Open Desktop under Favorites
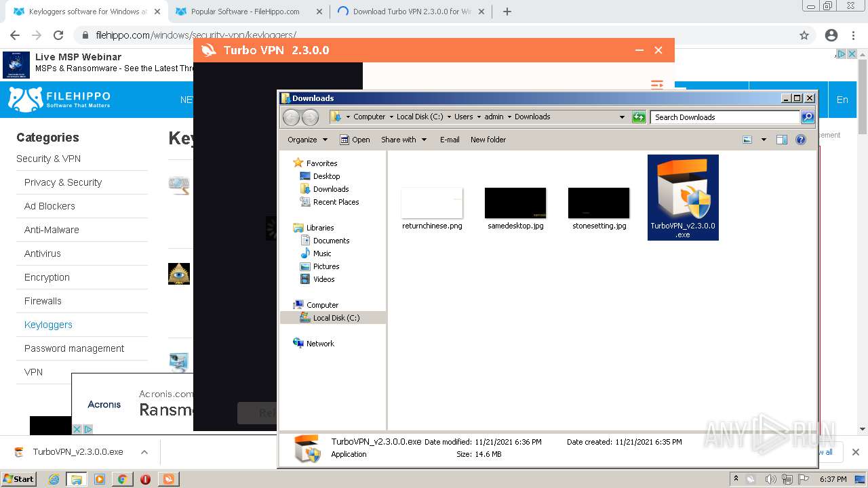 326,176
